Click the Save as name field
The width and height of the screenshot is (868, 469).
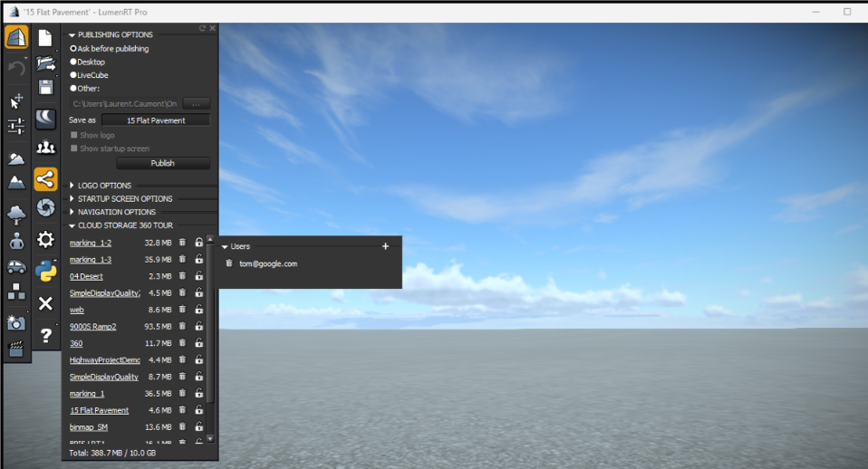[156, 120]
